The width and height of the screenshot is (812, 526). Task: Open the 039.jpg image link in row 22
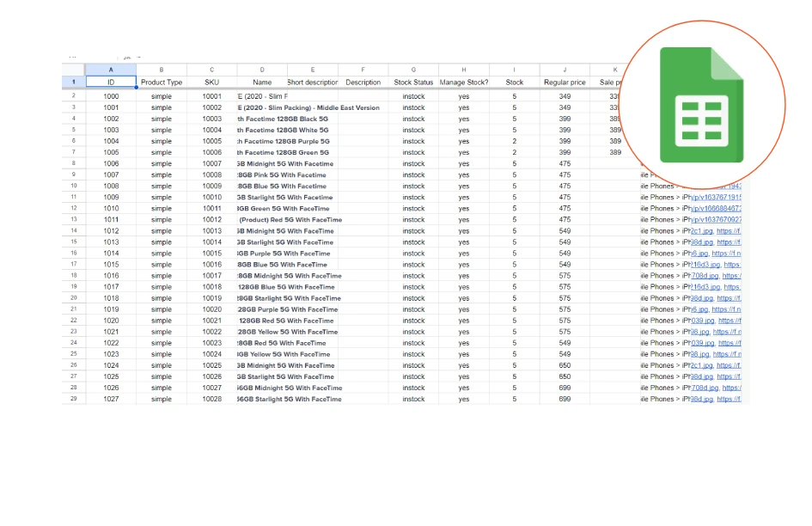coord(702,321)
